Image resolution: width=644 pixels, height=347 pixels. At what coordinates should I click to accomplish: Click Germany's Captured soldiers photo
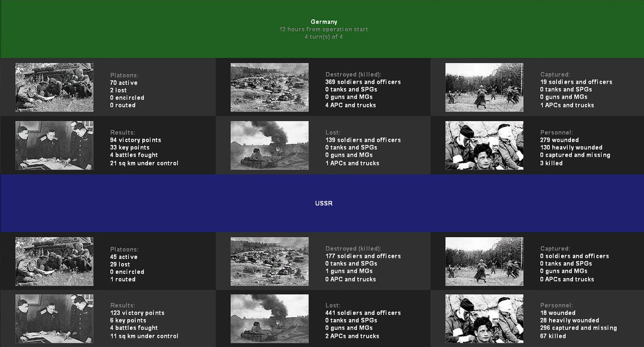(484, 87)
